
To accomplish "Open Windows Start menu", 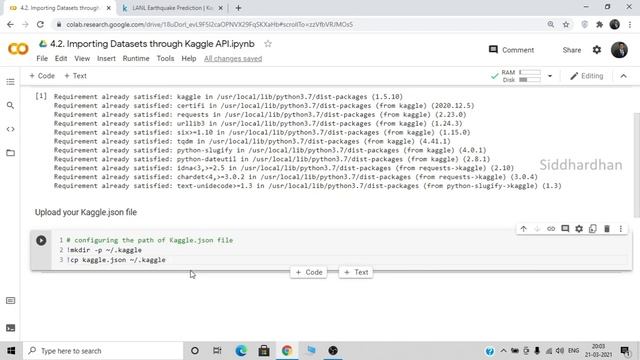I will pyautogui.click(x=11, y=351).
